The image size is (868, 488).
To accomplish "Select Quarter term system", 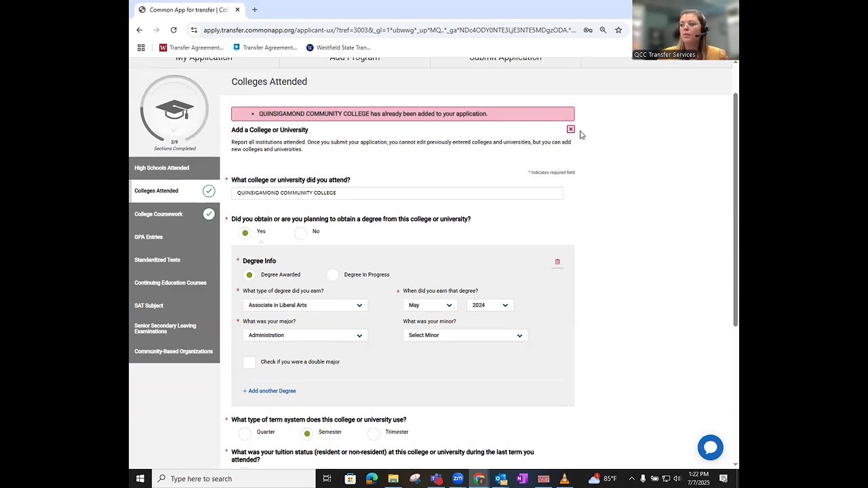I will pos(245,433).
